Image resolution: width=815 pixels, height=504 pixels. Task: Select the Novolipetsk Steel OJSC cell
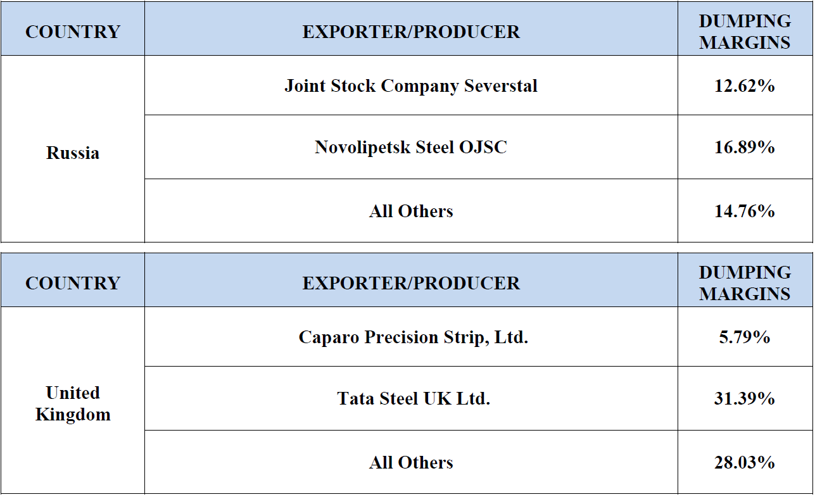[411, 148]
